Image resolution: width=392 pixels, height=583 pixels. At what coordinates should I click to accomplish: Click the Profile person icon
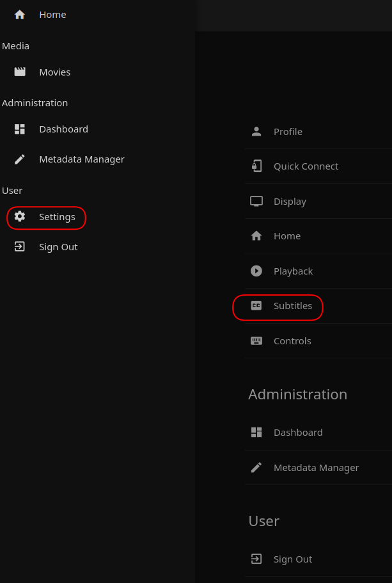(x=256, y=132)
